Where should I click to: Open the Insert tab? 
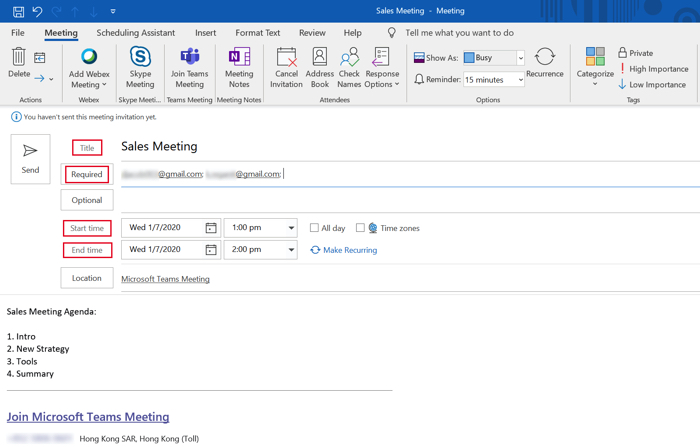pos(205,33)
